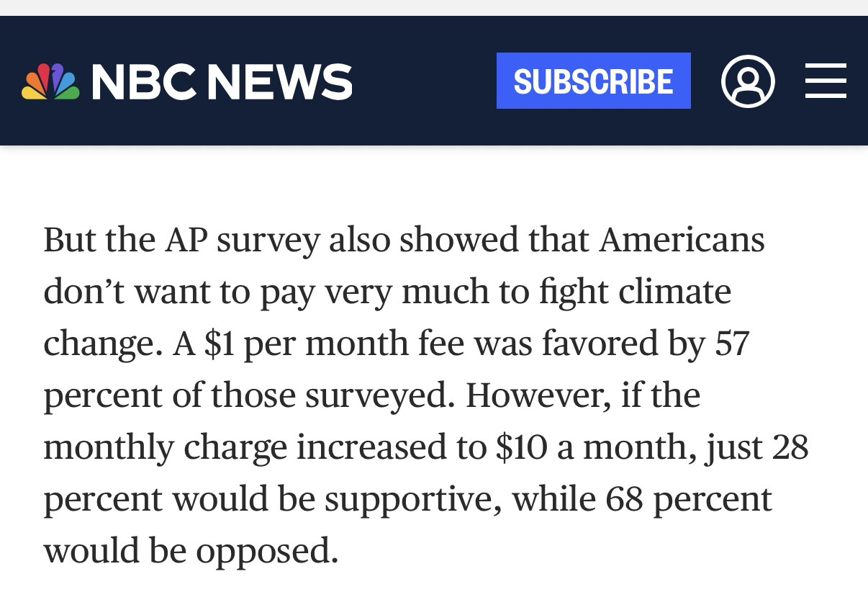This screenshot has width=868, height=605.
Task: Open the account profile icon
Action: pyautogui.click(x=748, y=81)
